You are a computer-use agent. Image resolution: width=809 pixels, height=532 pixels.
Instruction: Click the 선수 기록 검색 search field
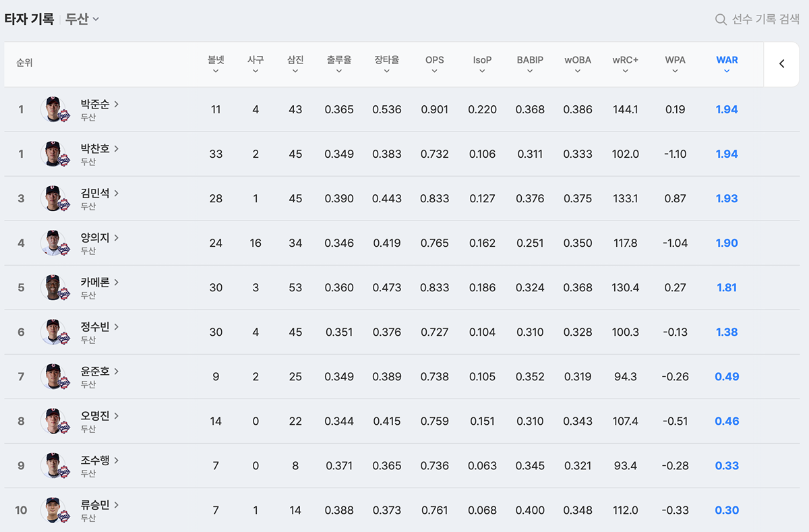pyautogui.click(x=757, y=20)
